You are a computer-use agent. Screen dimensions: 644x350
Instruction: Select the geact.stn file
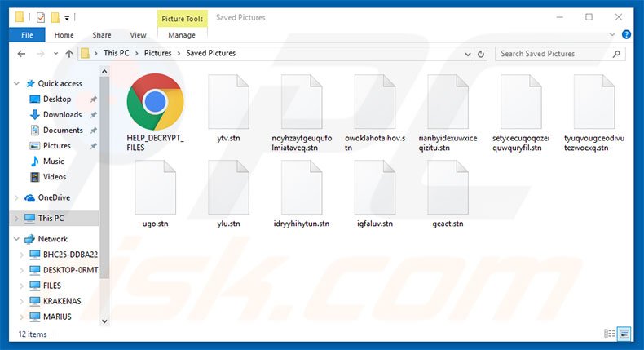pyautogui.click(x=448, y=188)
